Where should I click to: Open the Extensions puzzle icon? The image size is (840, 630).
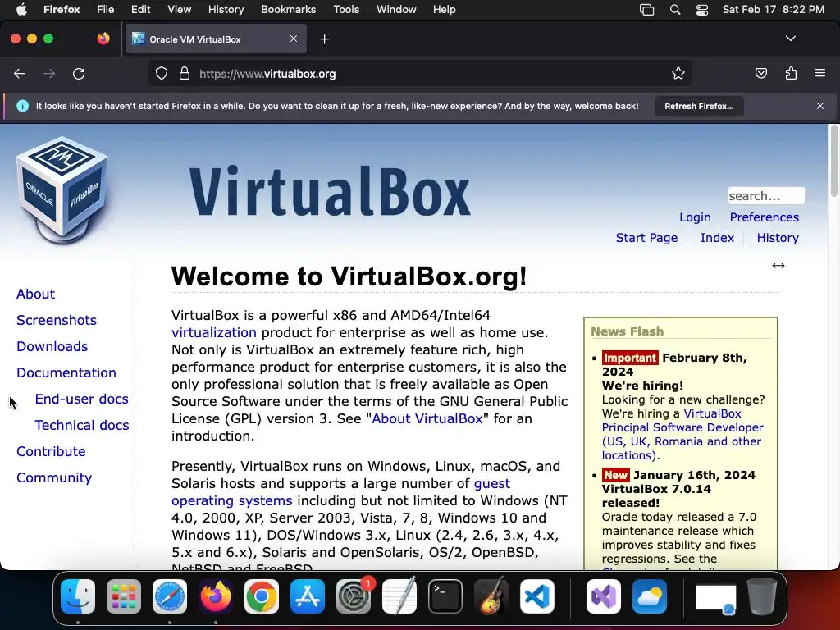(791, 74)
